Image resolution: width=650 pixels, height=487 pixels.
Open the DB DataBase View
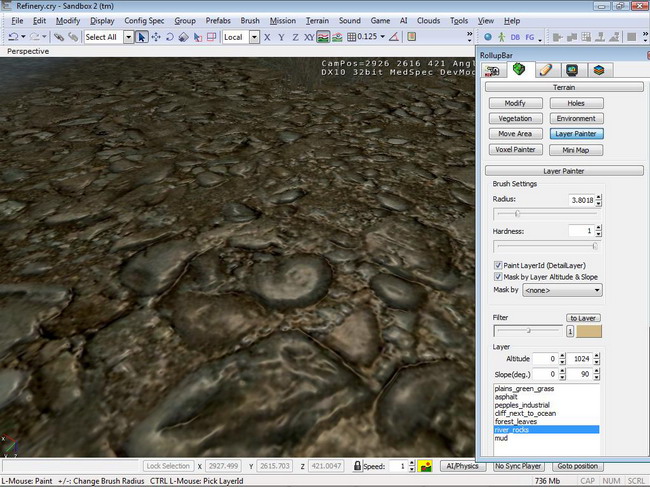point(515,37)
